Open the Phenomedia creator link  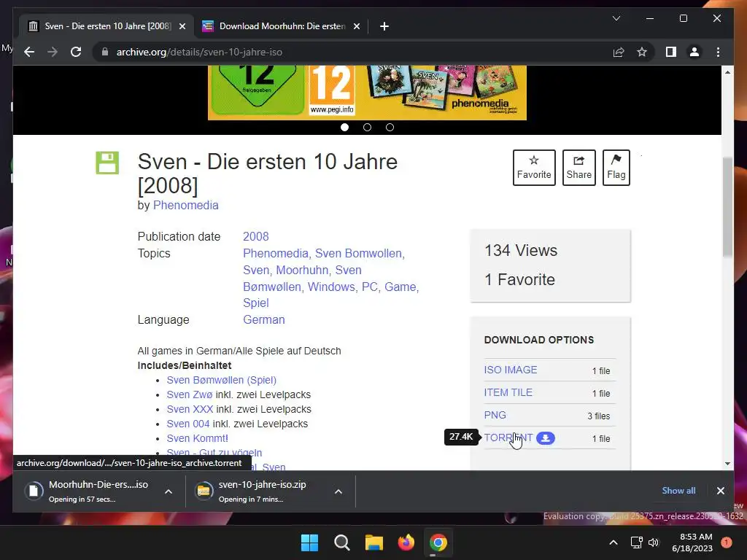pyautogui.click(x=185, y=205)
